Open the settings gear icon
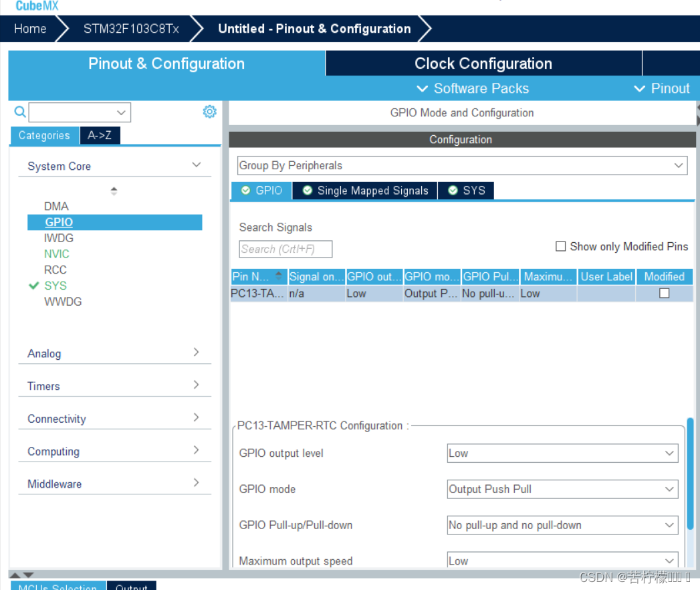Screen dimensions: 700x590 [x=209, y=112]
